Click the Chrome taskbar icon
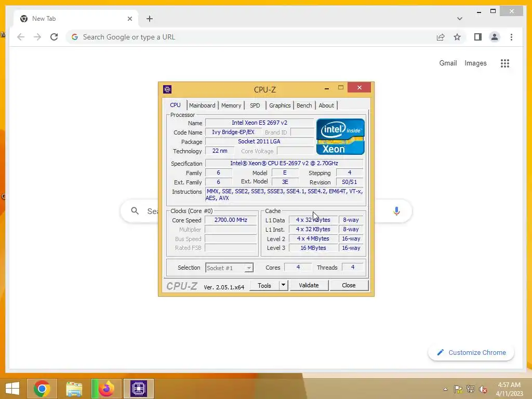532x399 pixels. coord(42,389)
